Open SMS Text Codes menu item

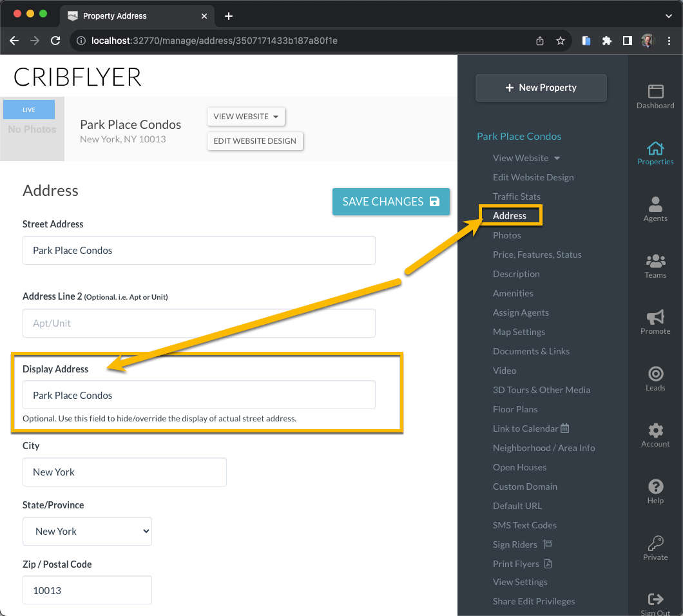click(524, 525)
